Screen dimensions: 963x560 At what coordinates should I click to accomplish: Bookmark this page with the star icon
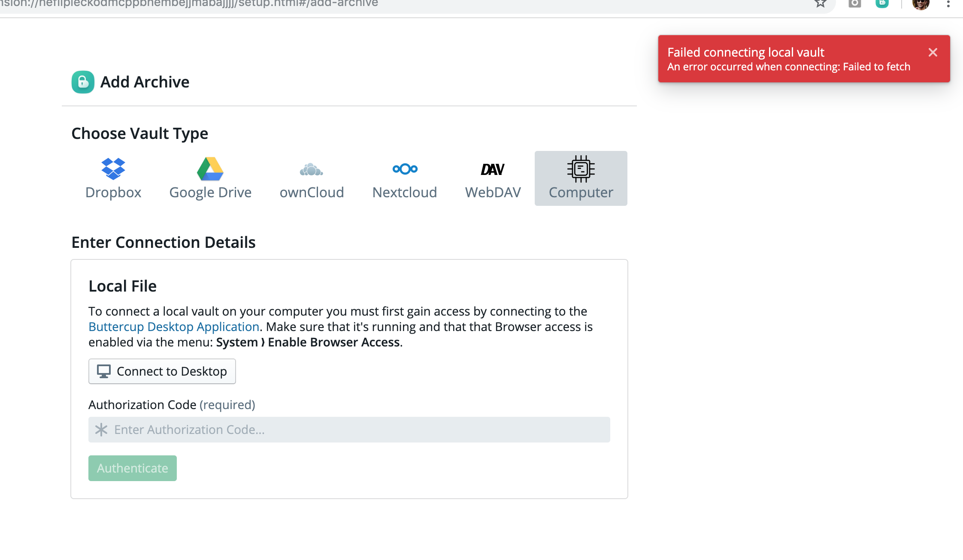click(820, 3)
